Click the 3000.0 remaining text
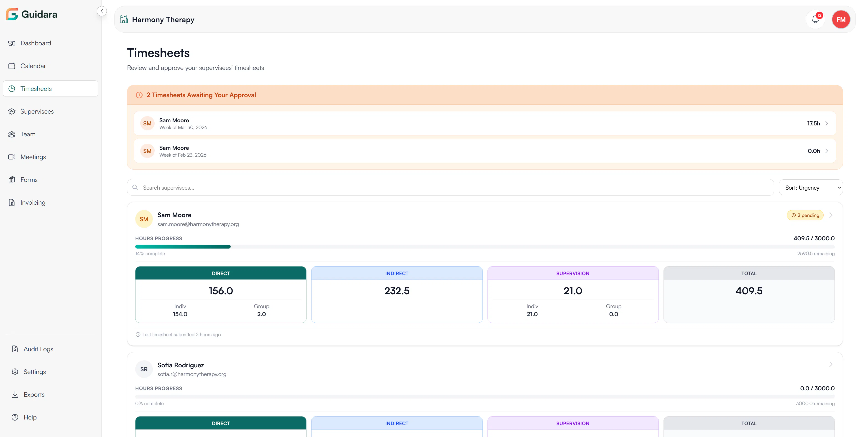The width and height of the screenshot is (868, 437). [x=815, y=403]
